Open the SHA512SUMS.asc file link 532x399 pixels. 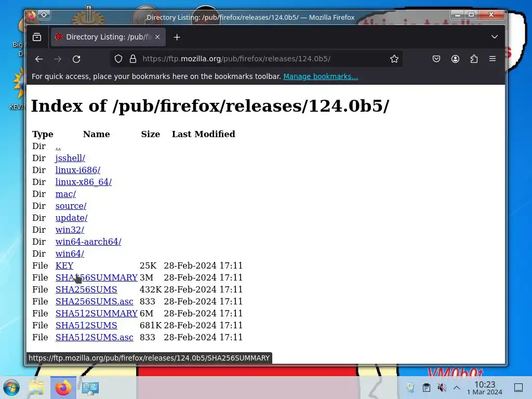(95, 337)
